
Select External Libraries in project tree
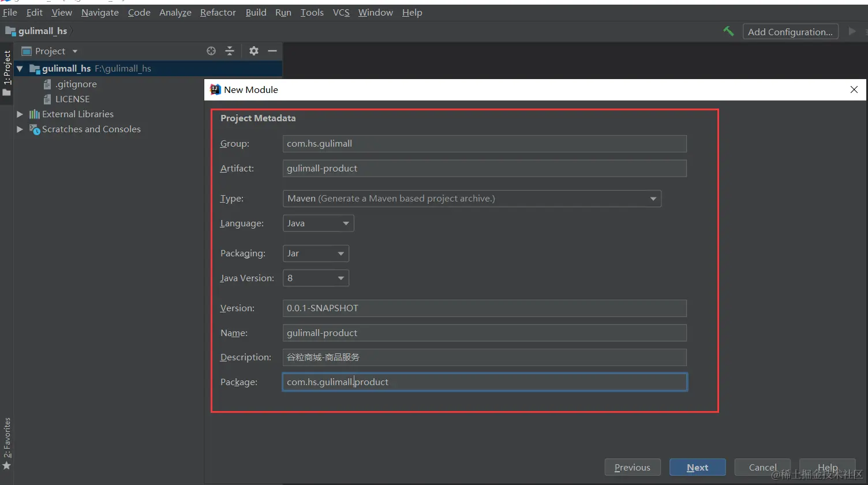point(78,114)
